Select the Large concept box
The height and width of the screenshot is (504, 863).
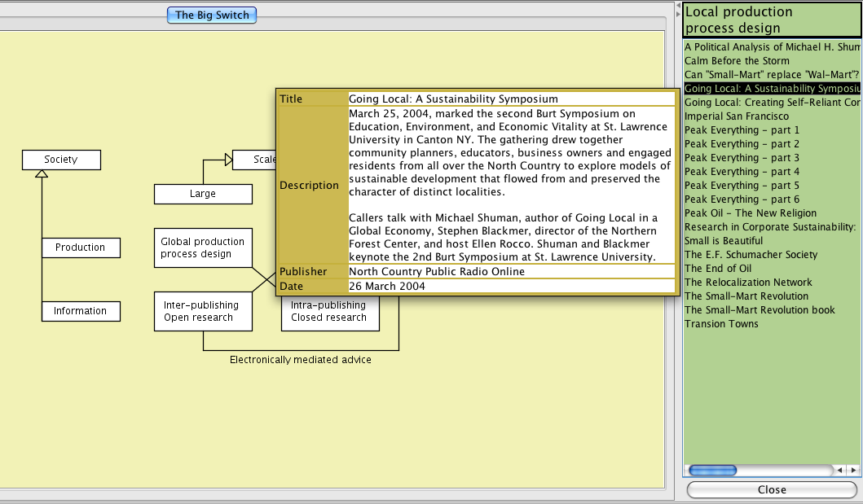click(203, 194)
